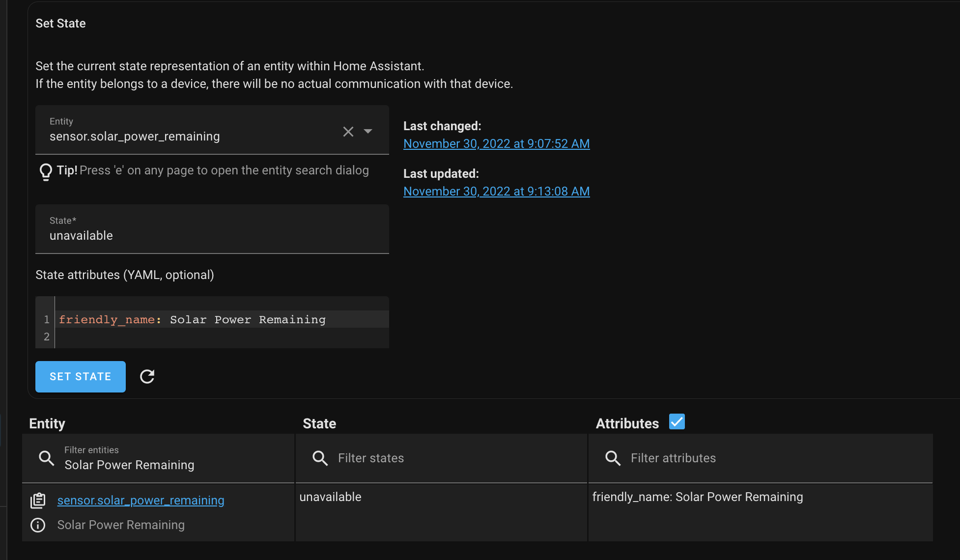Click the Entity field sensor.solar_power_remaining
Screen dimensions: 960x560
click(x=212, y=130)
